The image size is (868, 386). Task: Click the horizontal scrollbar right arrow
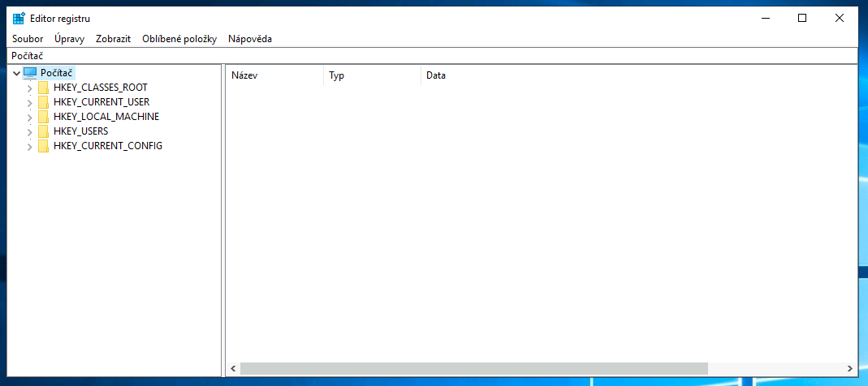[x=849, y=368]
